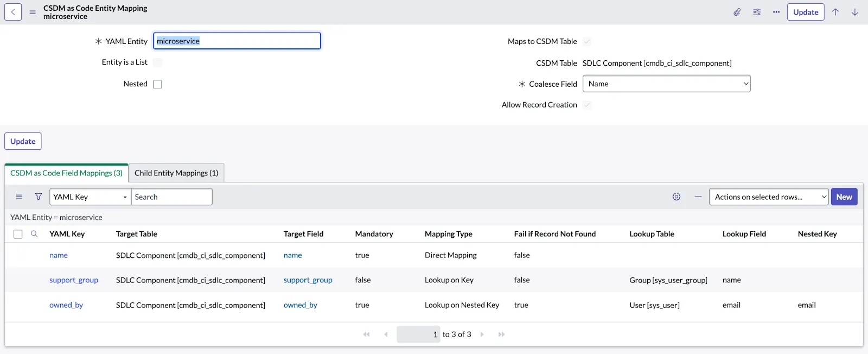
Task: Sort by the Nested Key column header
Action: (x=818, y=234)
